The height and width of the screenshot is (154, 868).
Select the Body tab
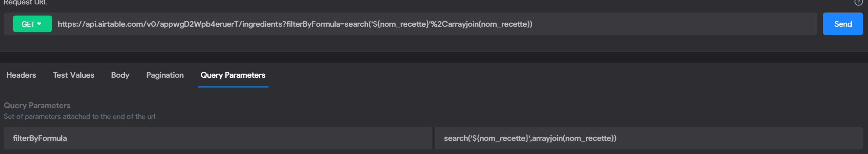click(x=120, y=75)
